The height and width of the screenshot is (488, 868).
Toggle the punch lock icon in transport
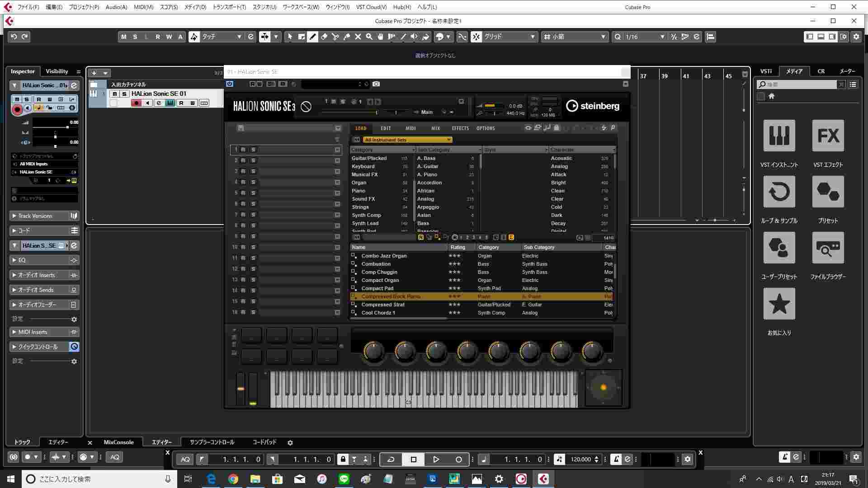343,459
